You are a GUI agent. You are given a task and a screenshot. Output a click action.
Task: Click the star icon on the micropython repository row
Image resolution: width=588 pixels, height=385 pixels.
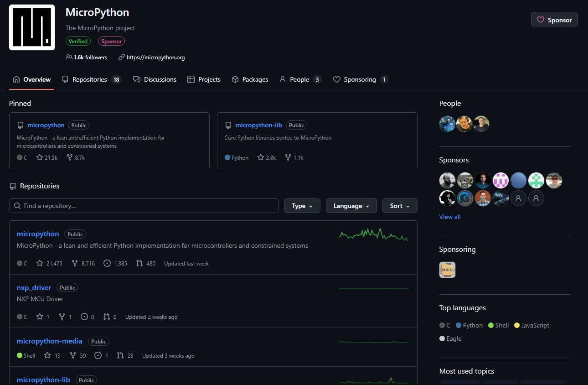(41, 263)
